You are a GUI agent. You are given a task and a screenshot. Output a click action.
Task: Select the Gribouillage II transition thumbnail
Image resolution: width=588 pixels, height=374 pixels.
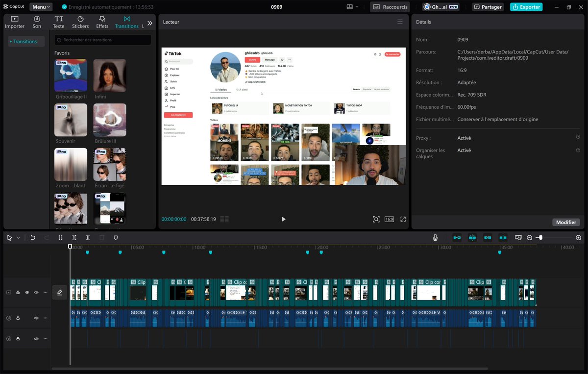coord(71,75)
